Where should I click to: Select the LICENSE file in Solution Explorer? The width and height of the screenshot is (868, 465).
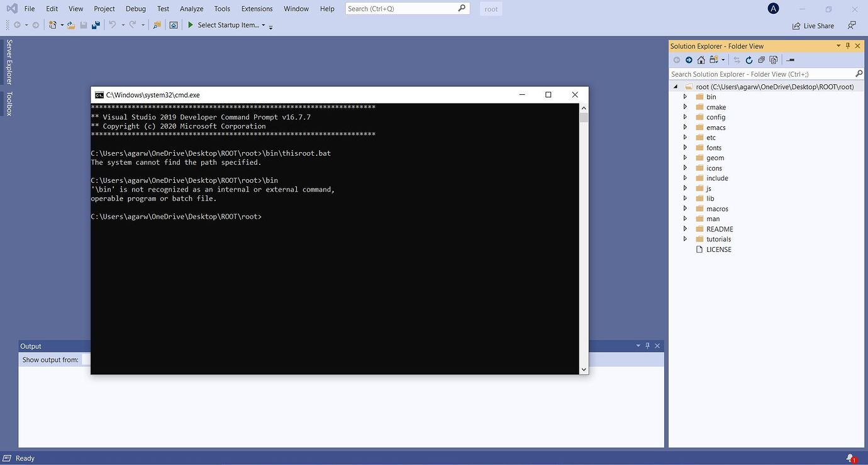point(719,249)
